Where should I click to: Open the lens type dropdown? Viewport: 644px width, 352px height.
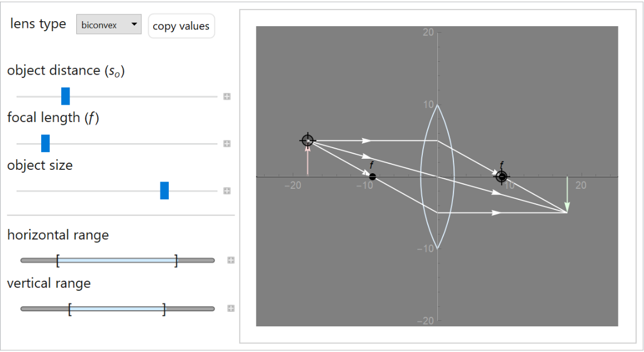(109, 25)
